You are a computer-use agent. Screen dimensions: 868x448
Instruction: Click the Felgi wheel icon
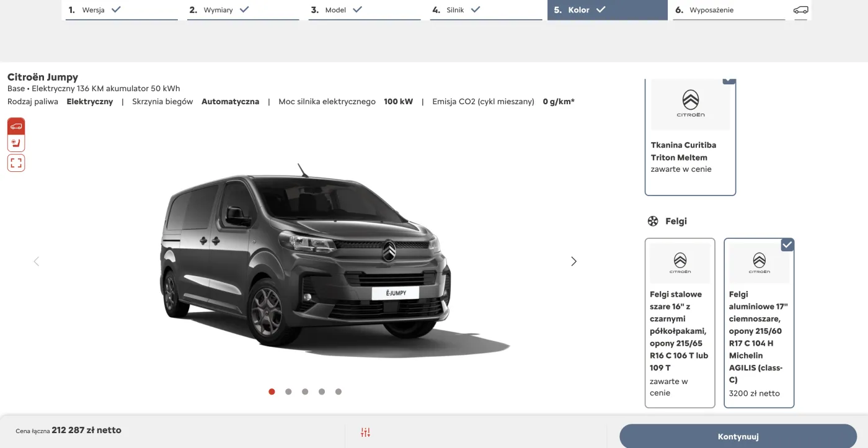pos(653,221)
